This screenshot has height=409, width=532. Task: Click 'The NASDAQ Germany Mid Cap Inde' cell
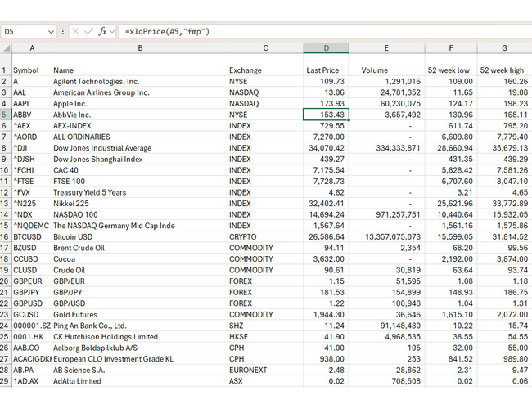click(x=140, y=226)
